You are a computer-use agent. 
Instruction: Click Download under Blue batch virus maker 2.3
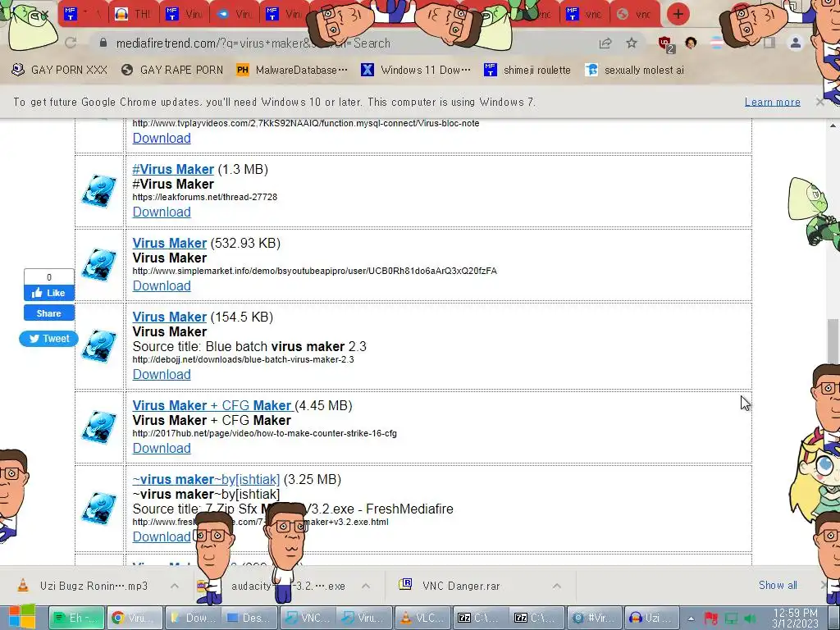(x=162, y=374)
